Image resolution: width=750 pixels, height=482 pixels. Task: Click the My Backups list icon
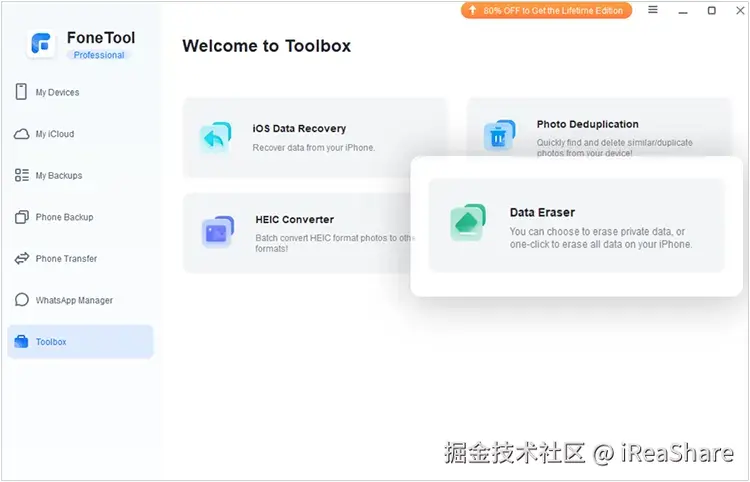[x=22, y=175]
